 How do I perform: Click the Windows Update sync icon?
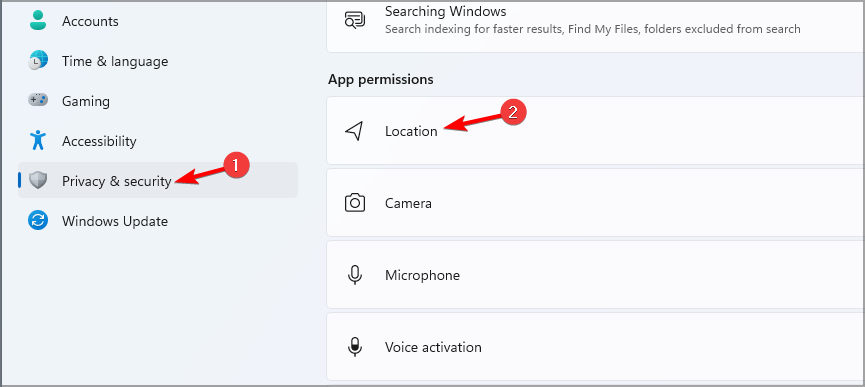pos(38,221)
